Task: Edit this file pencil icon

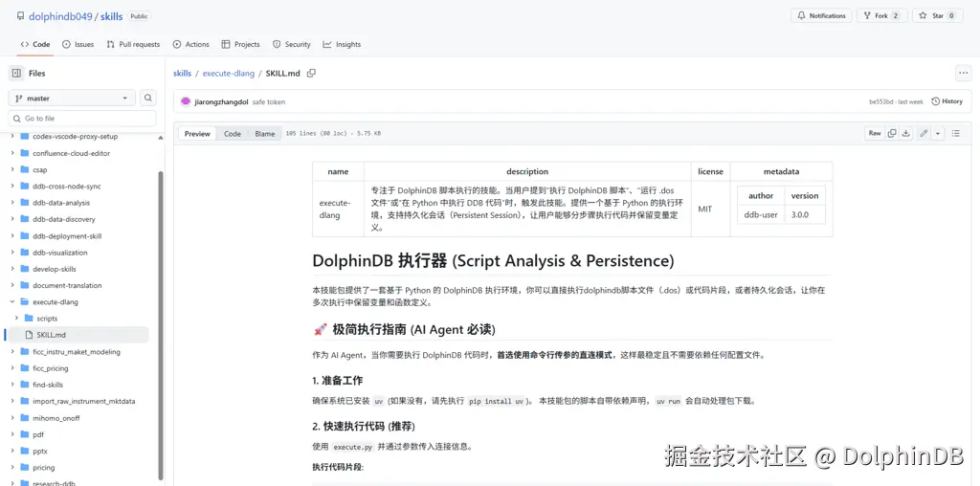Action: (924, 133)
